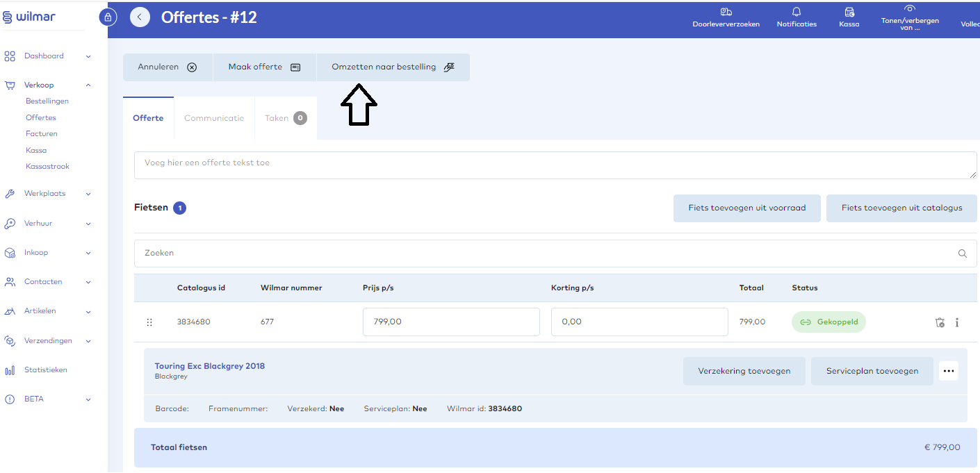Expand the Werkplaats sidebar menu
This screenshot has width=980, height=473.
[88, 194]
